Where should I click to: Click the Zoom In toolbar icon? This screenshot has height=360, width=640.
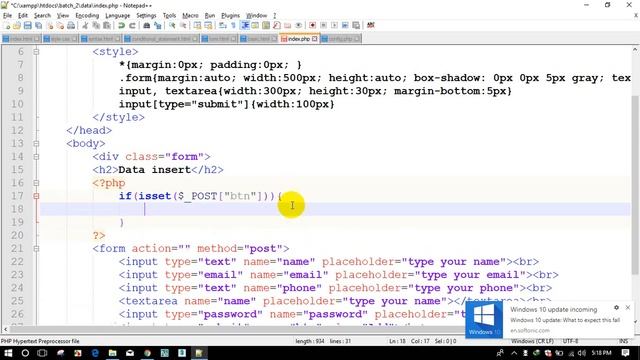(x=173, y=25)
